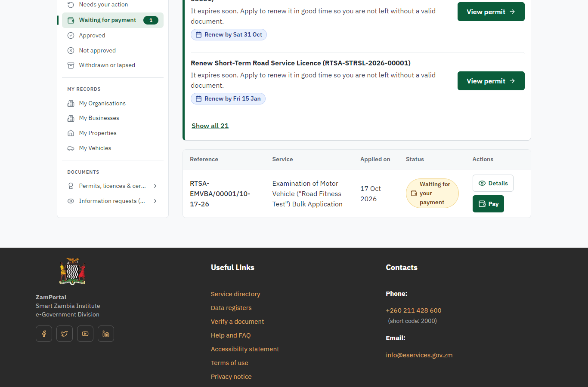Click the Waiting for your payment status badge
The image size is (588, 387).
point(432,193)
